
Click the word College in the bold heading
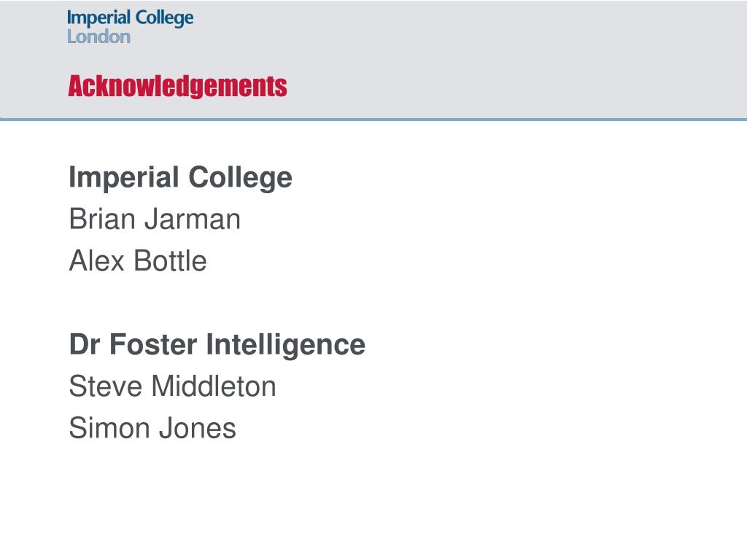[240, 178]
